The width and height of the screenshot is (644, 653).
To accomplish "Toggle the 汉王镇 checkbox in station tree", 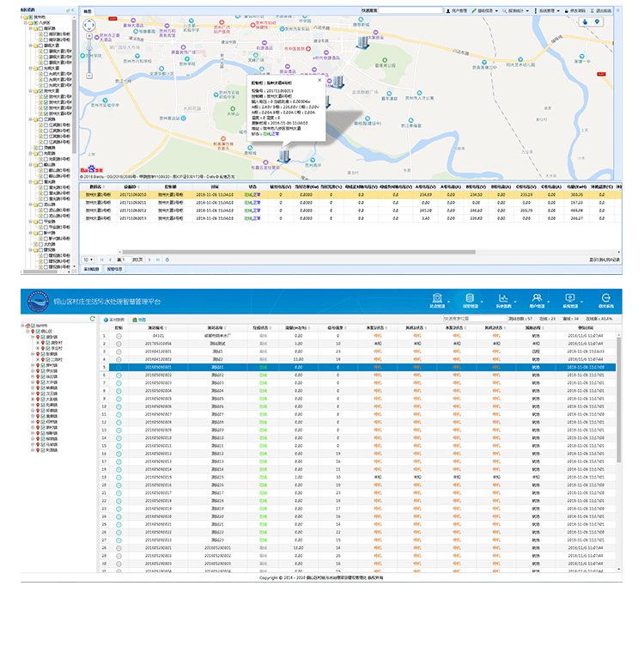I will [x=43, y=394].
